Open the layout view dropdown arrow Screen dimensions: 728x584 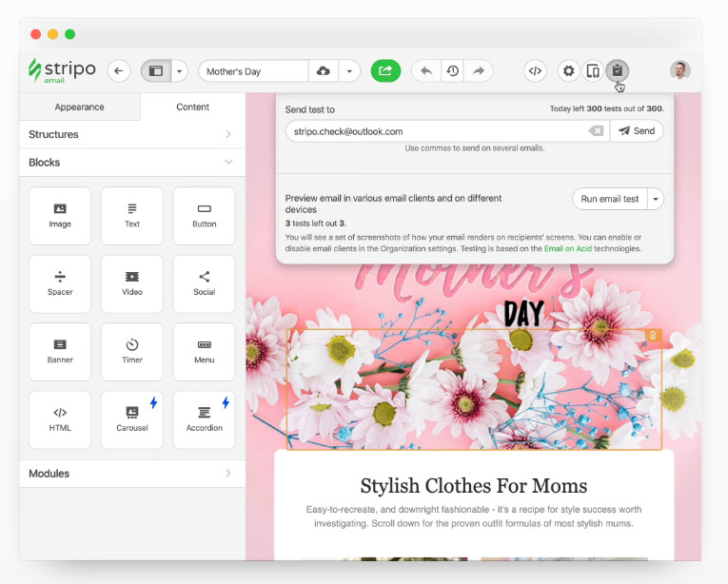pyautogui.click(x=179, y=70)
